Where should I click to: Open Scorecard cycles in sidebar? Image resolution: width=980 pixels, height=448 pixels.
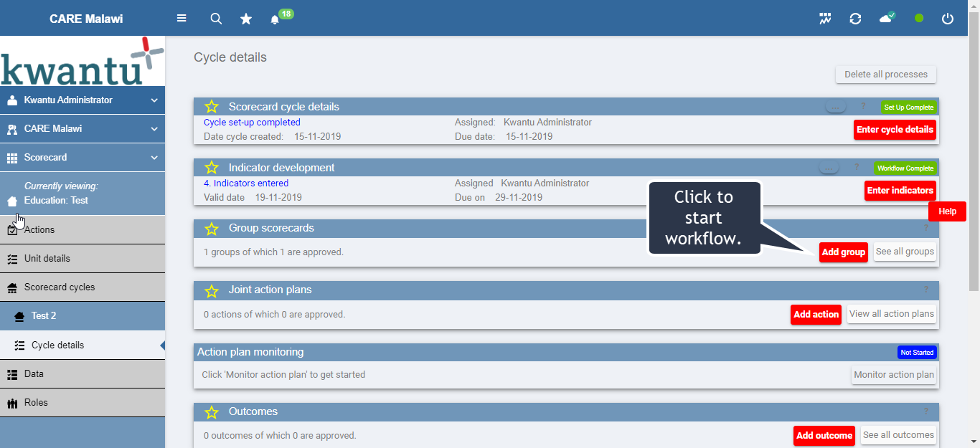tap(83, 287)
